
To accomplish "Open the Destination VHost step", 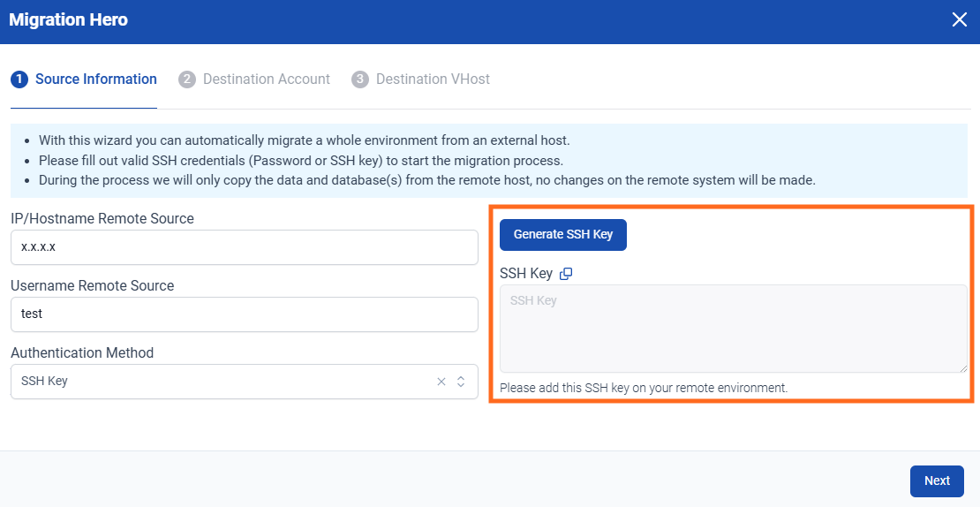I will point(433,79).
